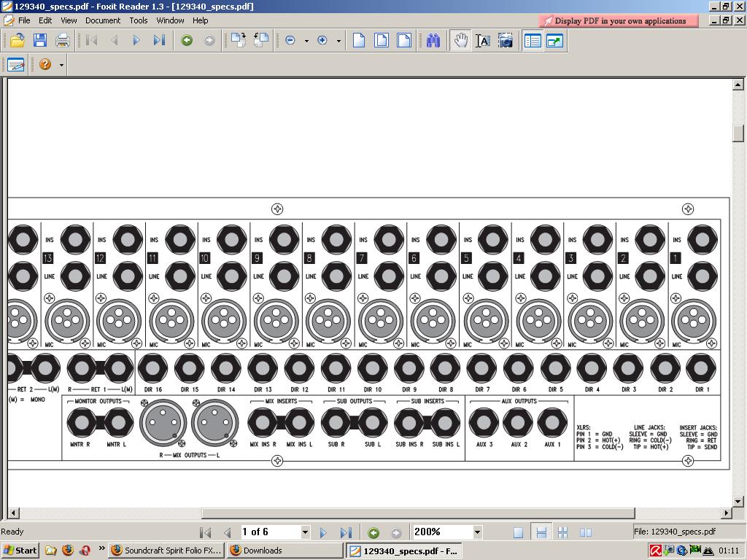Click the horizontal scrollbar thumb
The image size is (747, 560).
(418, 513)
